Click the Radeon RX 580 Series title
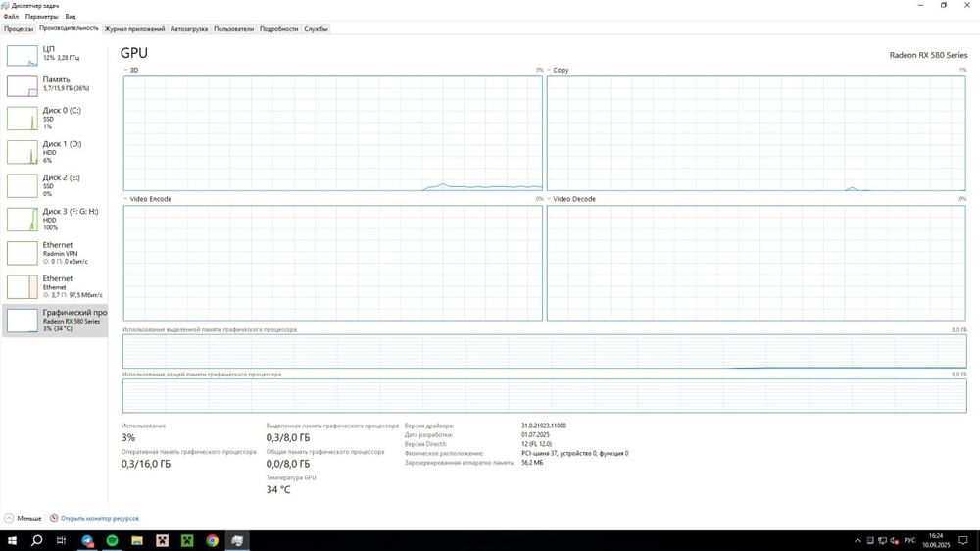980x551 pixels. pyautogui.click(x=928, y=55)
